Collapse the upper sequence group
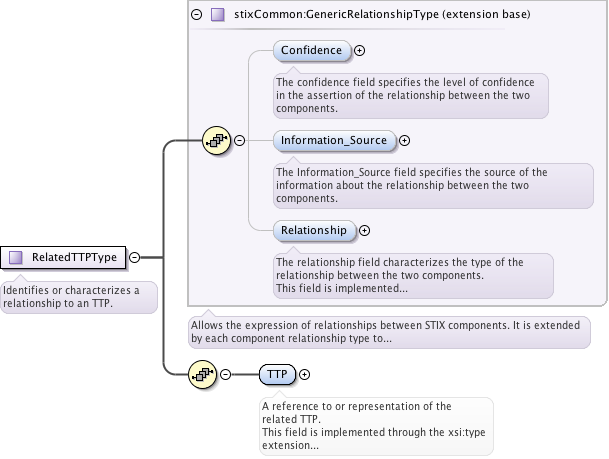The width and height of the screenshot is (609, 459). 240,140
